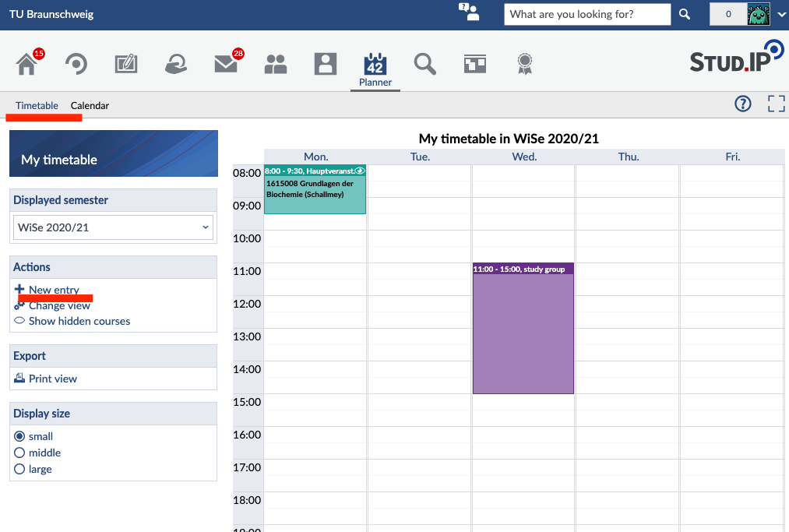Open the notepad-with-pencil icon

(x=126, y=64)
